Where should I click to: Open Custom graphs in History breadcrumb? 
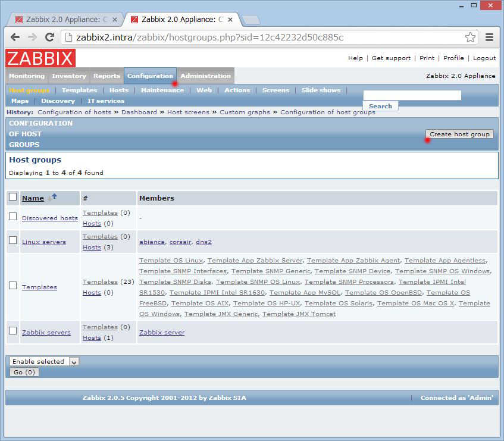pos(245,112)
